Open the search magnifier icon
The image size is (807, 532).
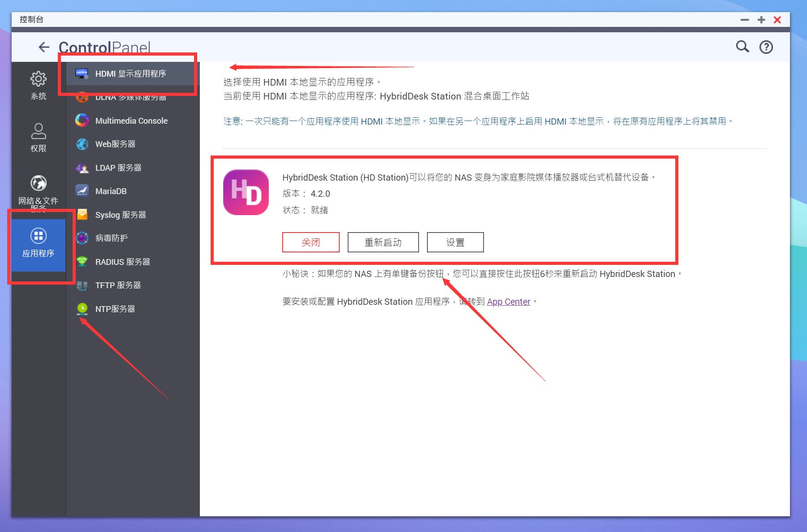coord(742,47)
